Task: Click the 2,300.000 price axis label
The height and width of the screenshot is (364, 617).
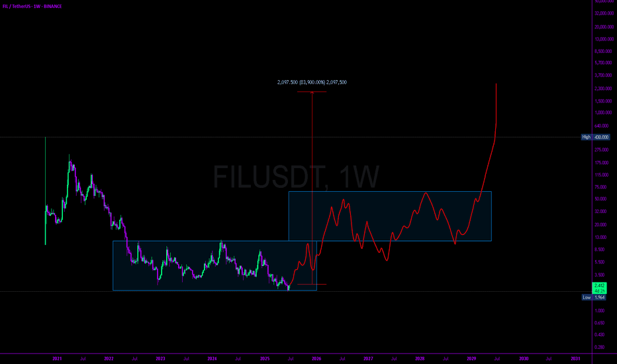Action: coord(603,89)
